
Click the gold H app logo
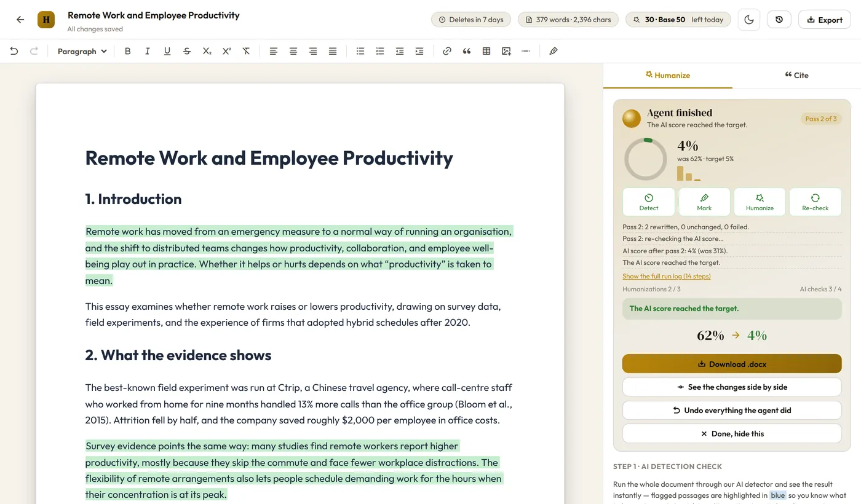pyautogui.click(x=46, y=20)
